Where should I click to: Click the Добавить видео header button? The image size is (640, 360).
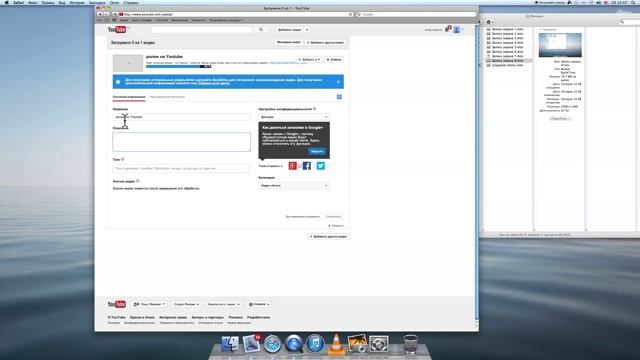click(289, 29)
